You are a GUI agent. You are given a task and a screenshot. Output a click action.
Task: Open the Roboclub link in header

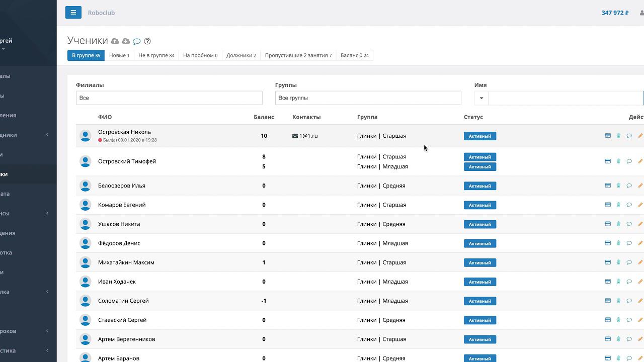click(x=101, y=13)
